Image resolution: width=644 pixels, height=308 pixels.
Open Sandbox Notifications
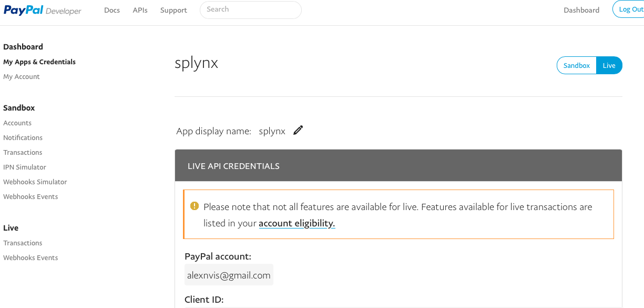pyautogui.click(x=23, y=137)
